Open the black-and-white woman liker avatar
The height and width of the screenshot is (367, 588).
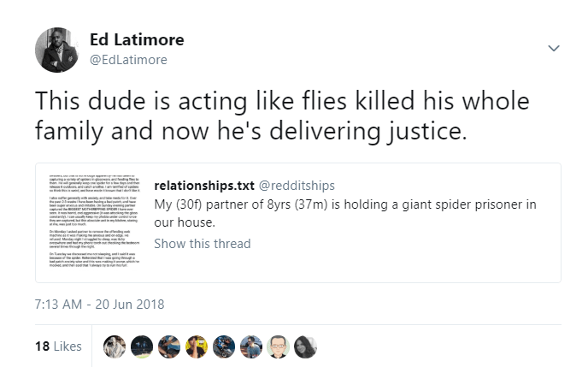point(306,346)
